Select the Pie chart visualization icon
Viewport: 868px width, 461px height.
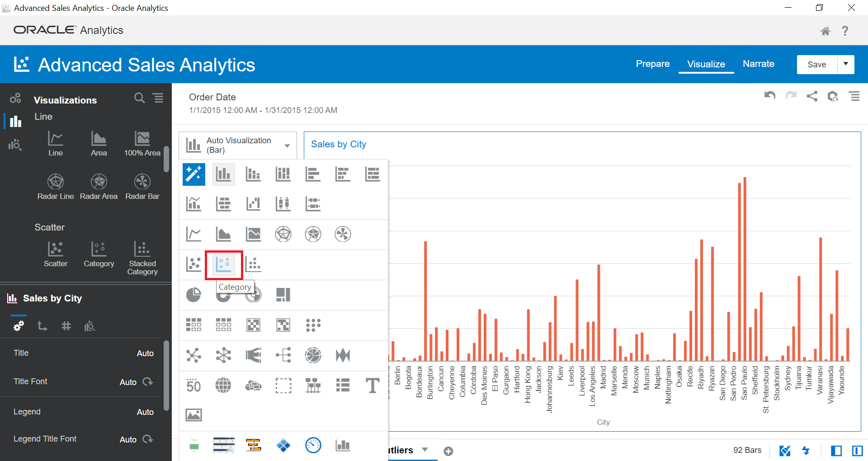tap(193, 295)
